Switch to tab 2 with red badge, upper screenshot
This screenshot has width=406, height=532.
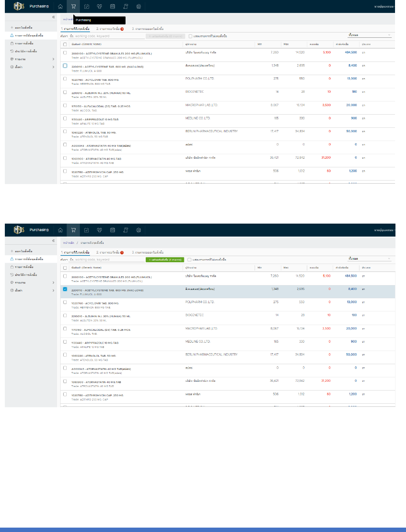110,29
